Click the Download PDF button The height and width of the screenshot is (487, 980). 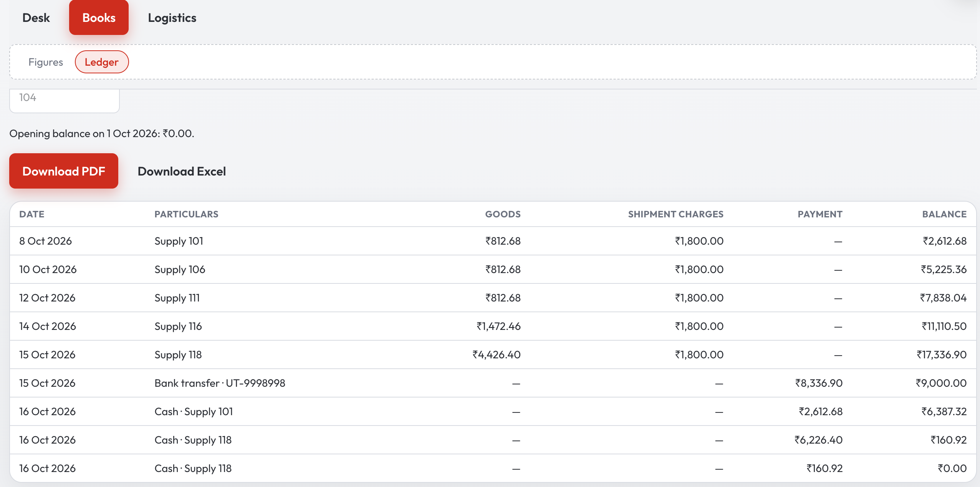point(64,171)
